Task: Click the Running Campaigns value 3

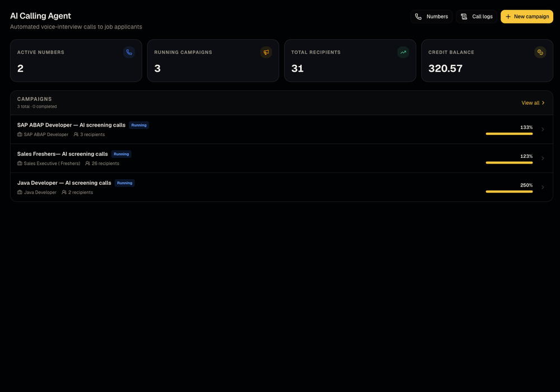Action: (x=157, y=68)
